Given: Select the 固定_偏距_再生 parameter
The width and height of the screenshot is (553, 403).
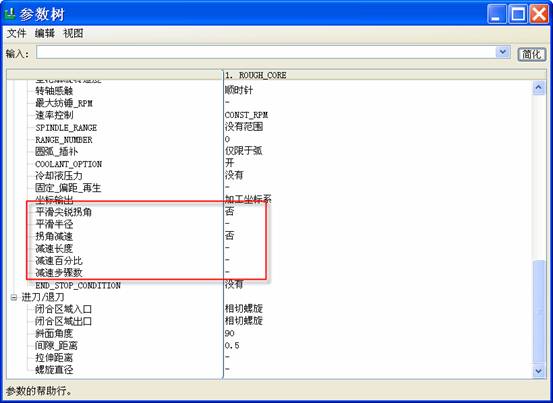Looking at the screenshot, I should 68,188.
